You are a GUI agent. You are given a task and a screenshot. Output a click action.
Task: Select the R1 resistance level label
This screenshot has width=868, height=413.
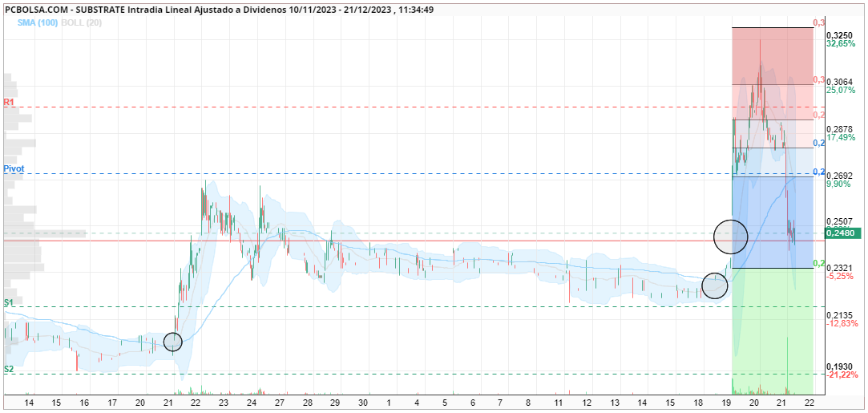pyautogui.click(x=8, y=103)
